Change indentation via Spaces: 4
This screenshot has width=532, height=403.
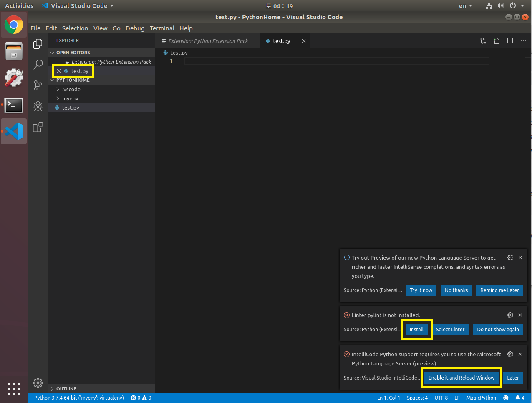417,398
